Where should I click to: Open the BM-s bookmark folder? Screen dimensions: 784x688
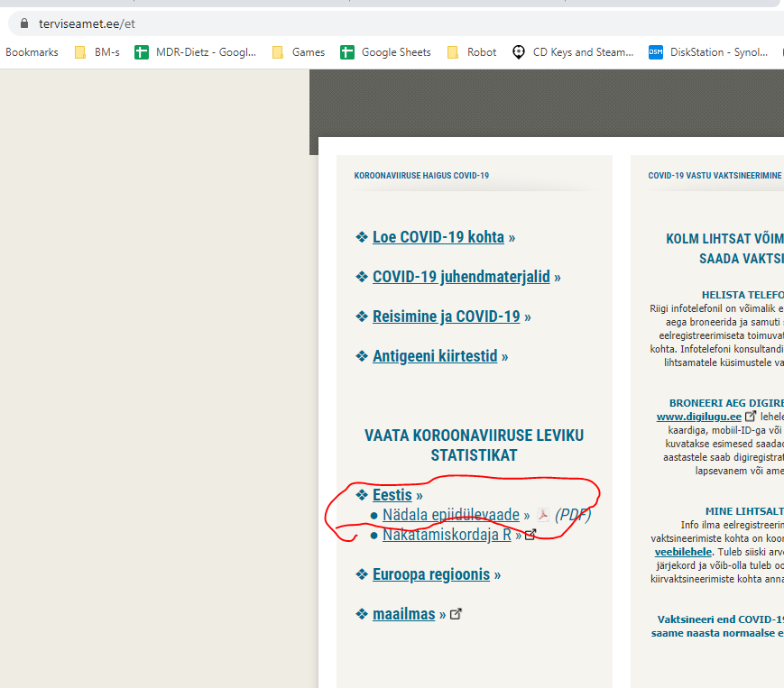tap(97, 52)
